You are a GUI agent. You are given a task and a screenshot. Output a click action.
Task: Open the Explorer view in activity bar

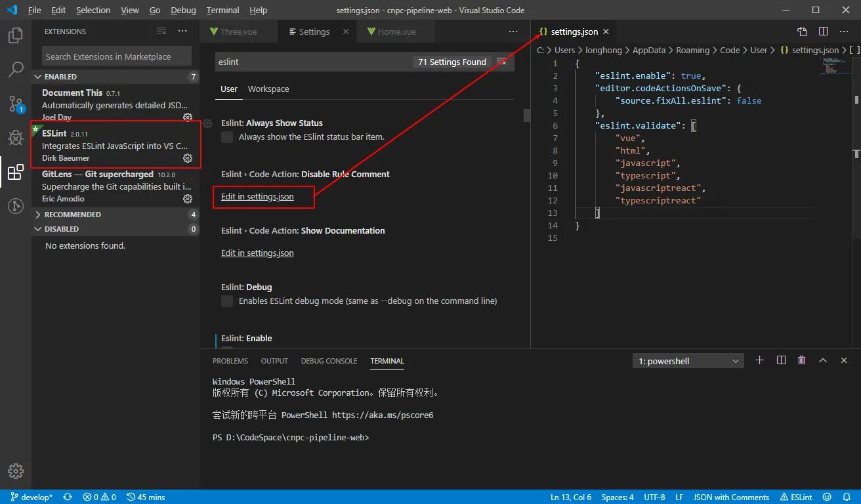[x=16, y=35]
